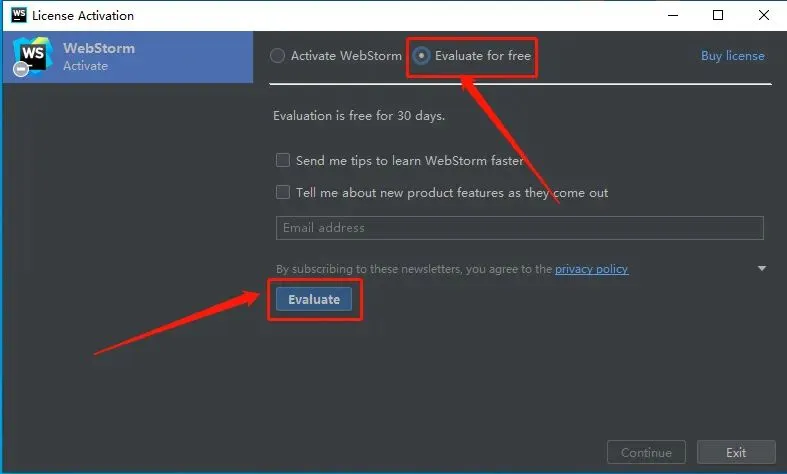The height and width of the screenshot is (474, 787).
Task: Check Tell me about new product features
Action: [283, 192]
